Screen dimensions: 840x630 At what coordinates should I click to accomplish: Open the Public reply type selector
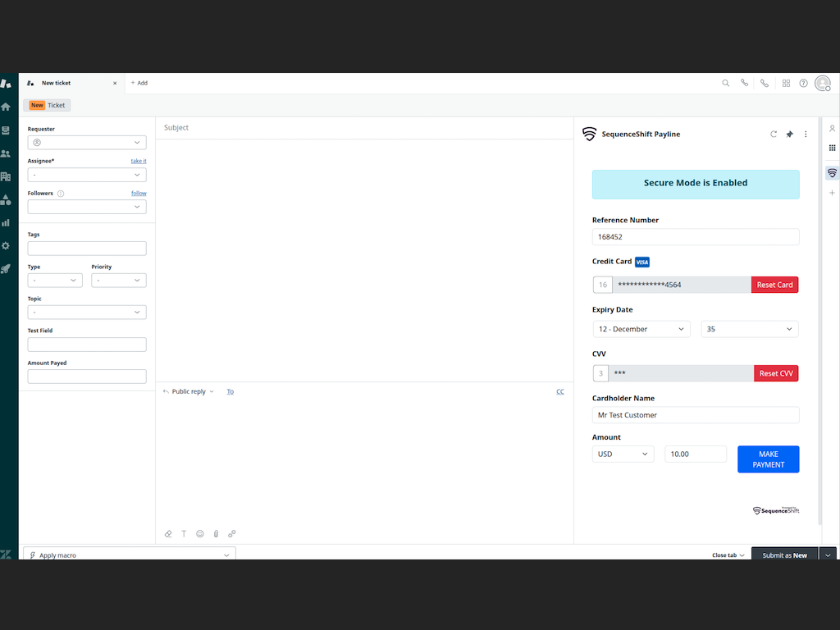click(188, 391)
